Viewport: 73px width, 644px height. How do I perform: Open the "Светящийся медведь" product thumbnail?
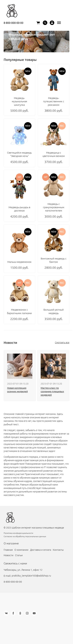(x=19, y=135)
